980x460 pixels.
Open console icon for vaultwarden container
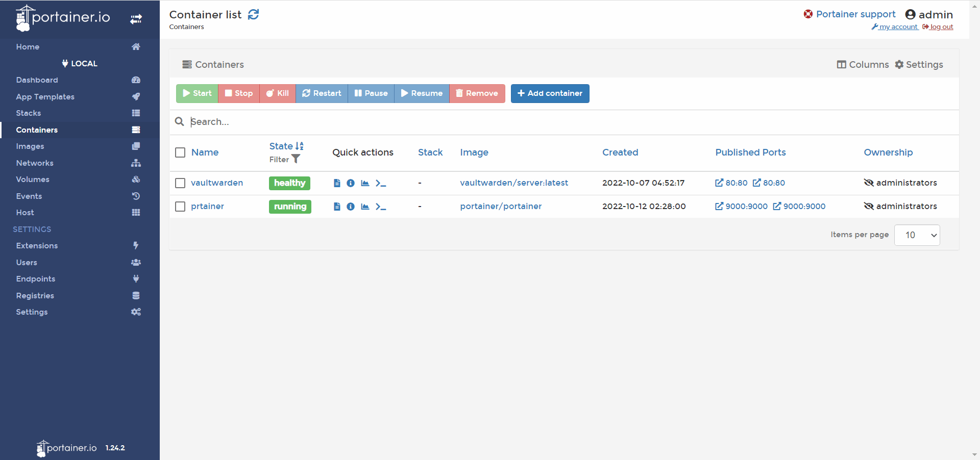[381, 183]
